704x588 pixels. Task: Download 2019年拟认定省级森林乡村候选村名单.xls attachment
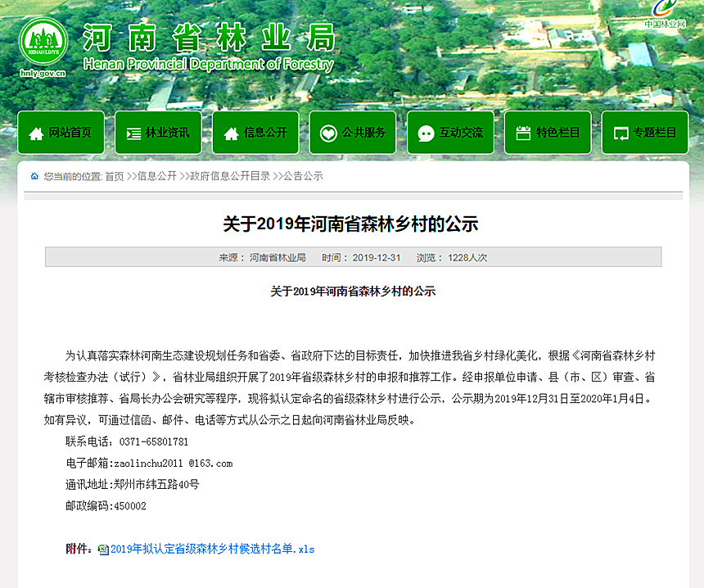point(212,549)
